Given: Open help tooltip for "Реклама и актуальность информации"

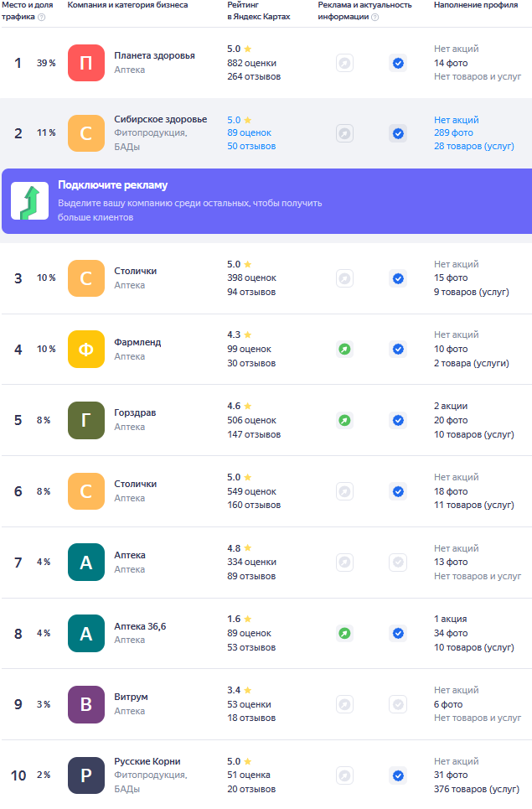Looking at the screenshot, I should pyautogui.click(x=374, y=17).
